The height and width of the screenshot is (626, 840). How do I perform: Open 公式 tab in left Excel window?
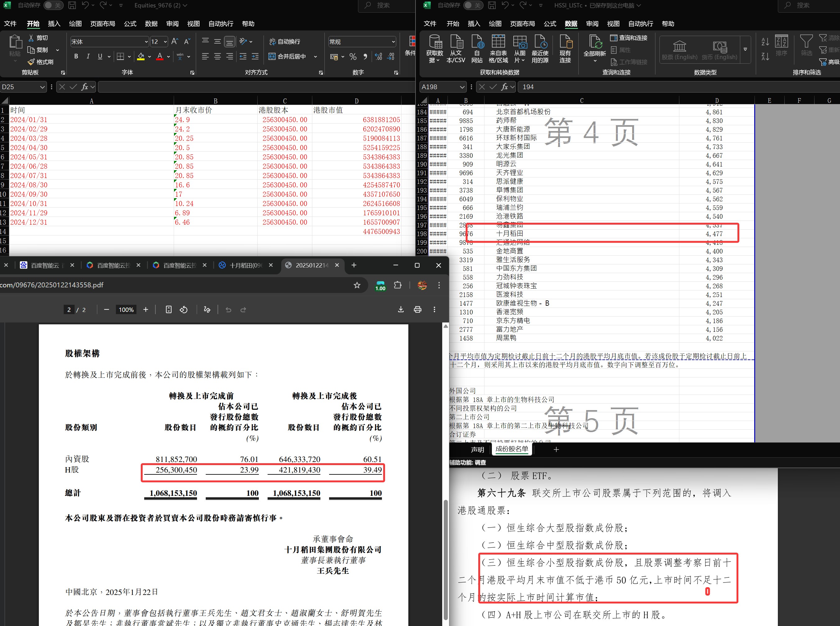130,24
